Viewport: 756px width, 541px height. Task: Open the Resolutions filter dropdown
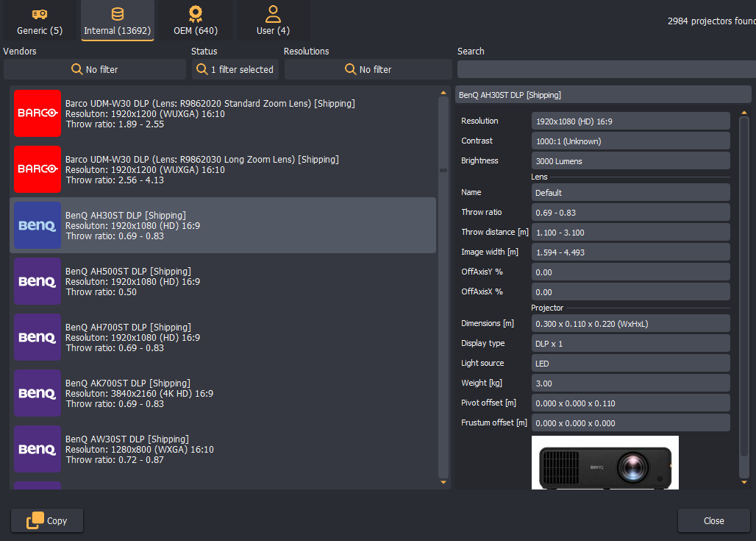(x=368, y=69)
